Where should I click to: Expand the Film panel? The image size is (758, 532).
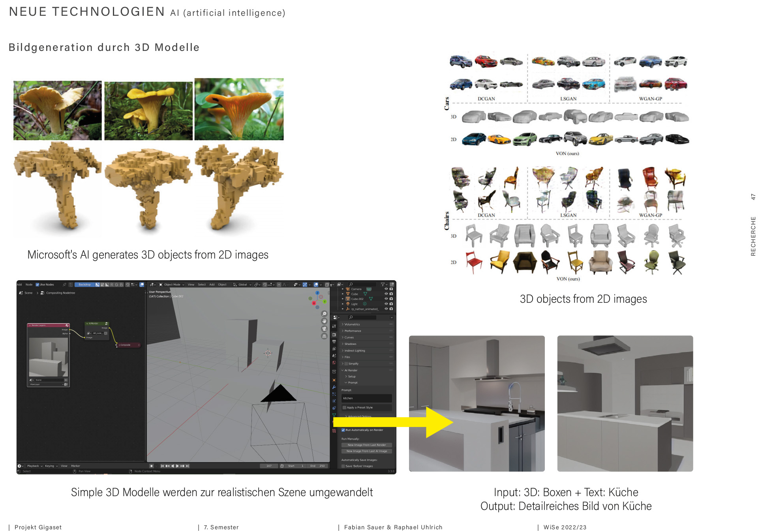click(367, 357)
